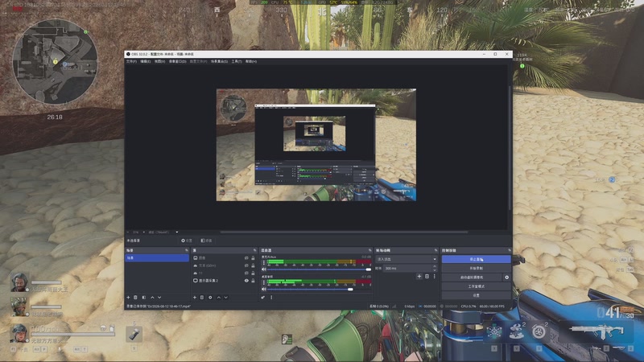Screen dimensions: 644x362
Task: Increase transition duration with up stepper
Action: pyautogui.click(x=435, y=266)
